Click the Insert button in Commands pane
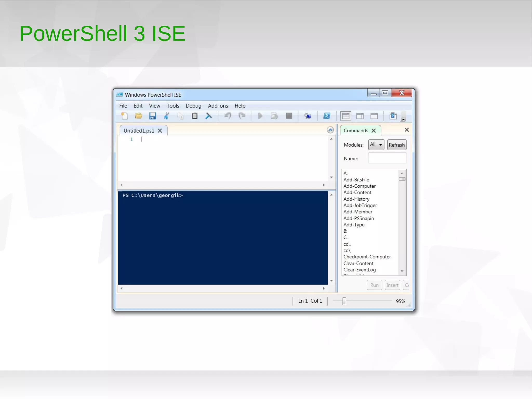This screenshot has height=399, width=532. [392, 285]
